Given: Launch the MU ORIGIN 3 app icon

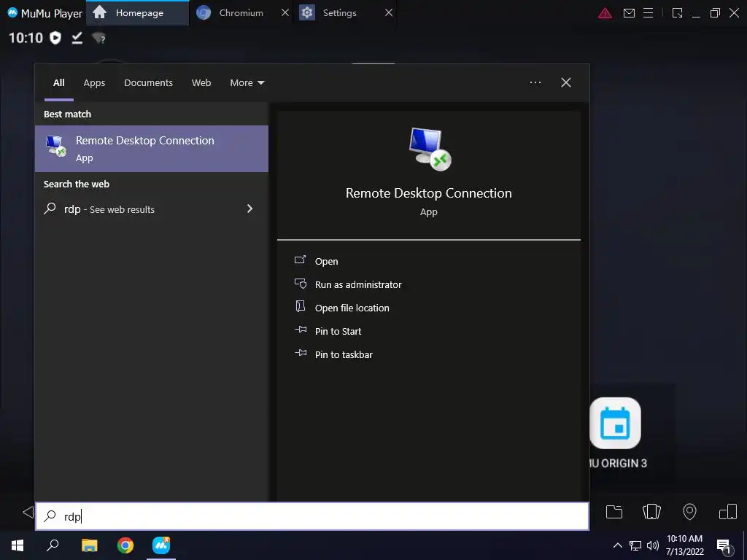Looking at the screenshot, I should 615,423.
